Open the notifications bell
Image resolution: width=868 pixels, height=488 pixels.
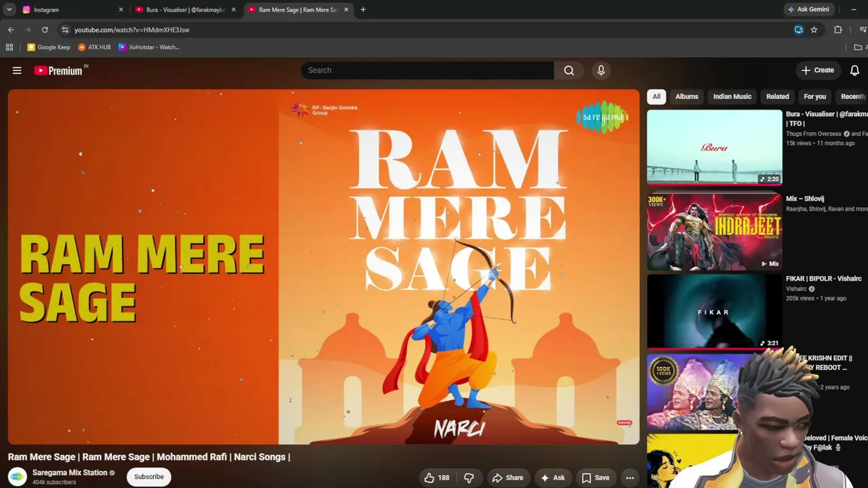854,70
